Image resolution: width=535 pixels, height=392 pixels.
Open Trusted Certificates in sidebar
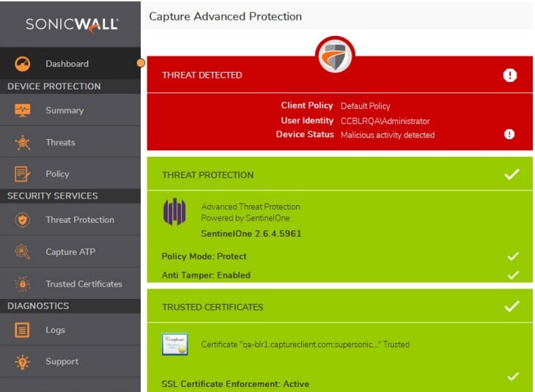[70, 284]
